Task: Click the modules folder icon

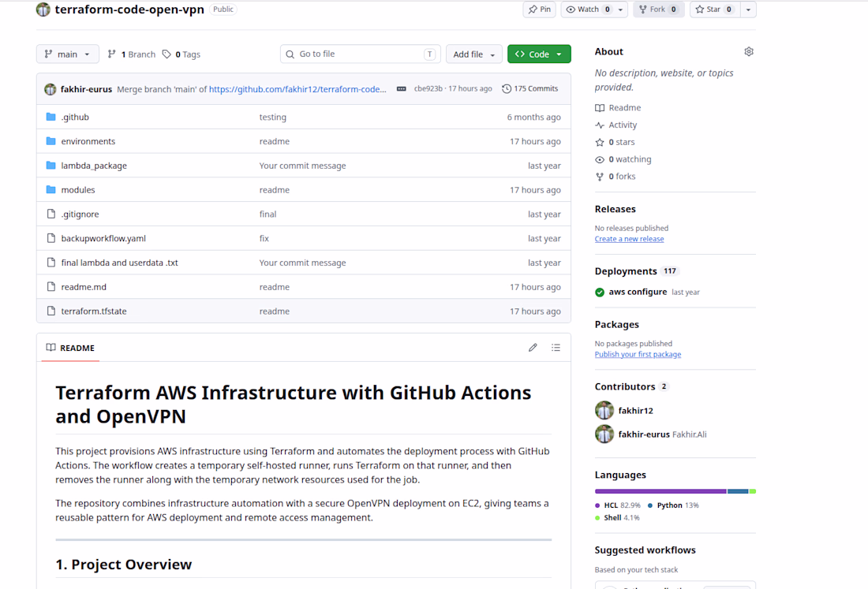Action: pos(51,190)
